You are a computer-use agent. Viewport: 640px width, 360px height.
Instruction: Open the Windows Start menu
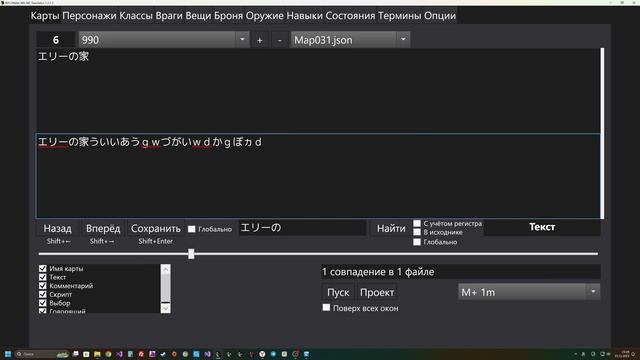(8, 354)
